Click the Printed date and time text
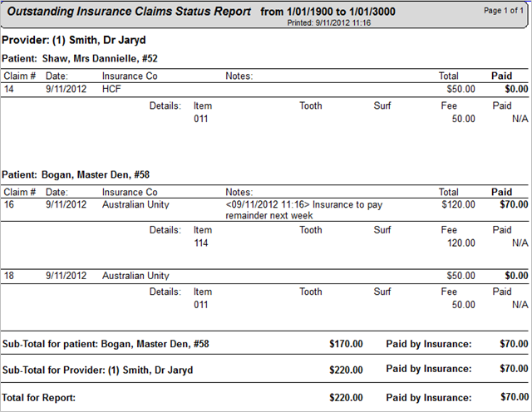532x412 pixels. pos(329,22)
